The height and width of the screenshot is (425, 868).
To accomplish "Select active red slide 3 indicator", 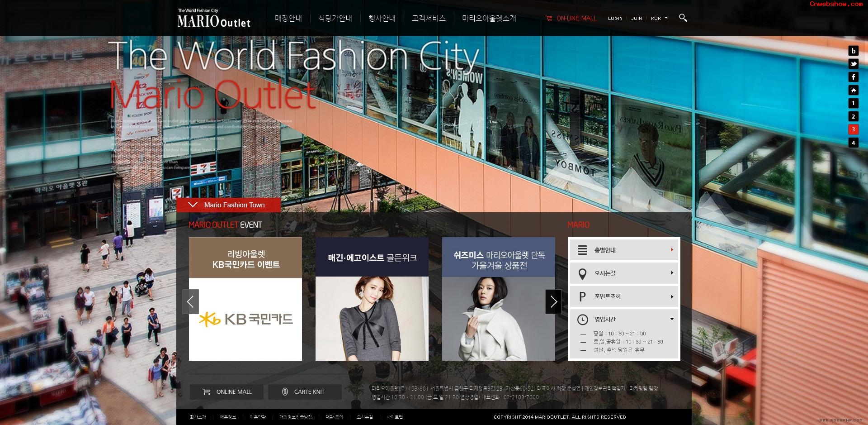I will (853, 130).
